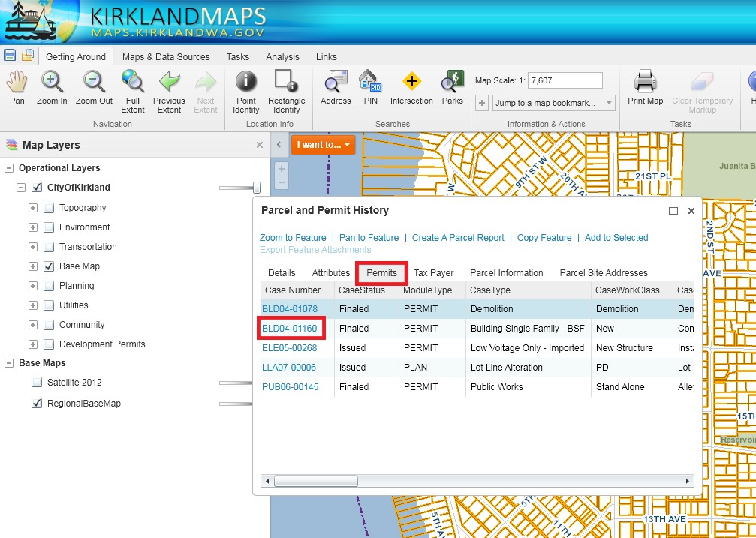Turn on Satellite 2012 base map
Viewport: 756px width, 538px height.
pos(37,383)
